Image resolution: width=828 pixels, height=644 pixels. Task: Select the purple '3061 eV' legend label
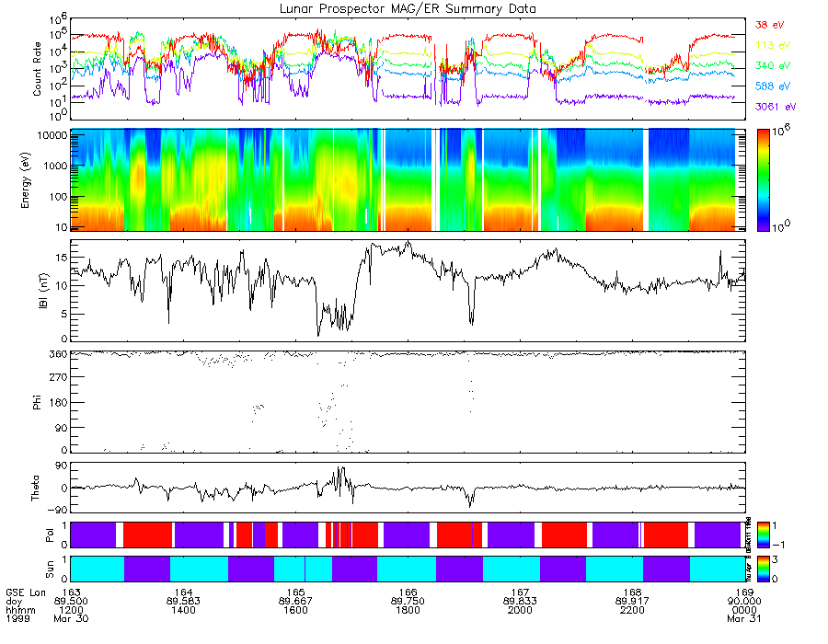point(776,107)
